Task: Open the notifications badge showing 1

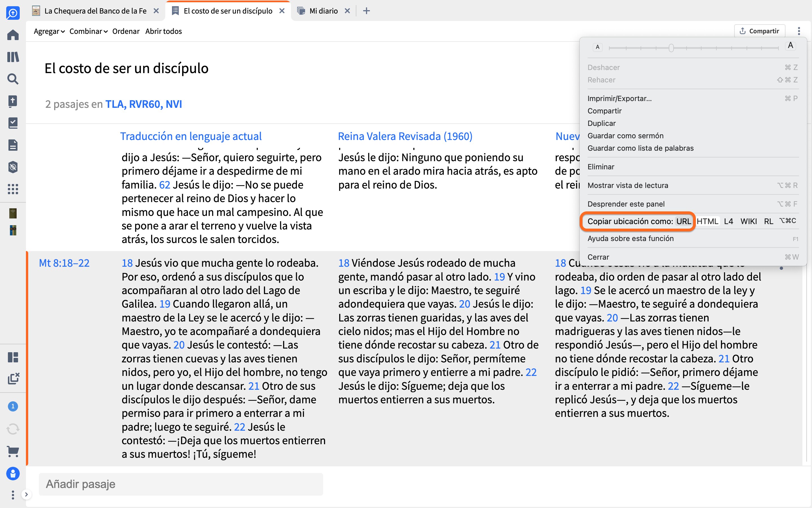Action: 13,406
